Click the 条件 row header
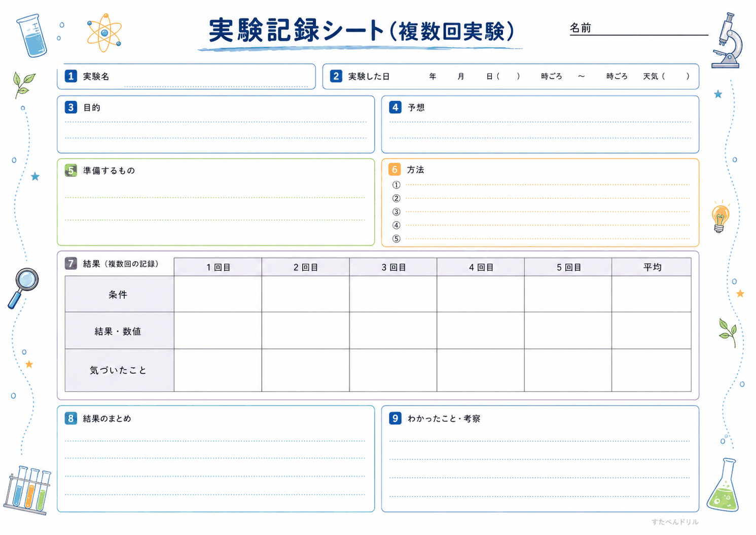The image size is (756, 535). point(120,294)
